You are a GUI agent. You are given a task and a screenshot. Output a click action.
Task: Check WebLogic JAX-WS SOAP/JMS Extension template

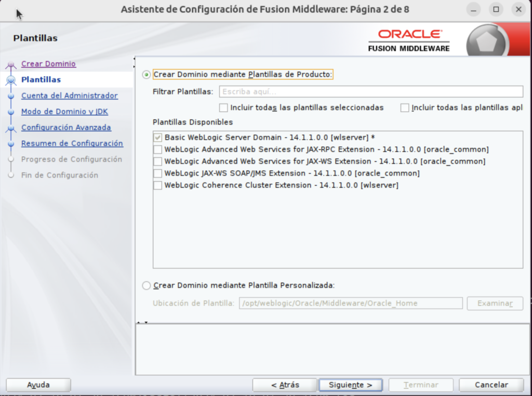tap(157, 173)
